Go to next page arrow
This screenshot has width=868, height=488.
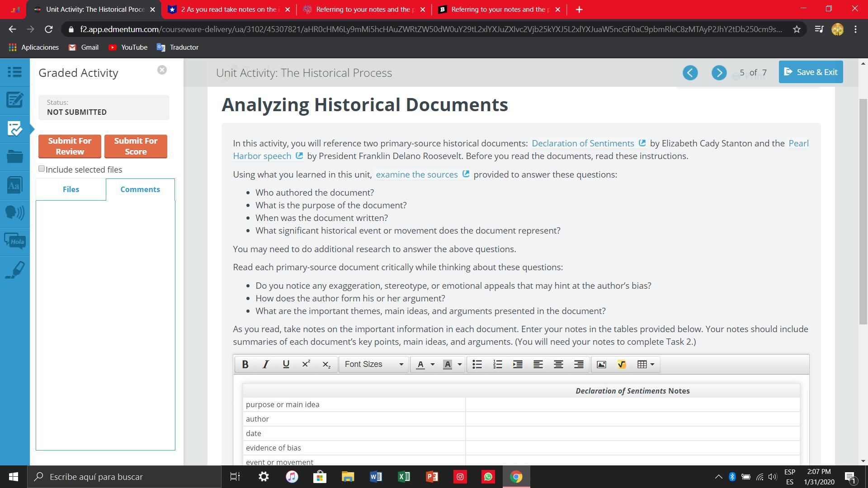tap(719, 73)
